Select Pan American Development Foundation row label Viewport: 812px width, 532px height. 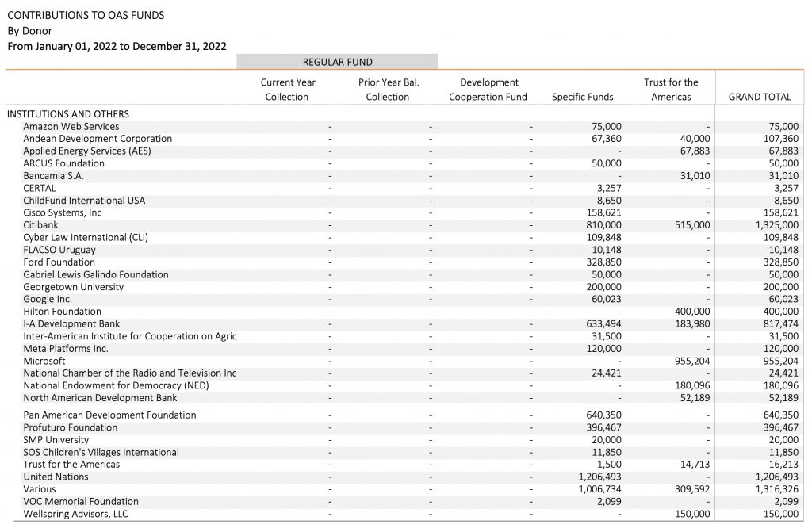click(109, 415)
